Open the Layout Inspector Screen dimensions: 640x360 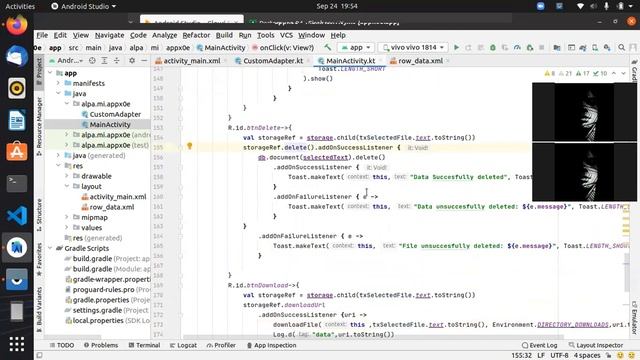[x=596, y=345]
